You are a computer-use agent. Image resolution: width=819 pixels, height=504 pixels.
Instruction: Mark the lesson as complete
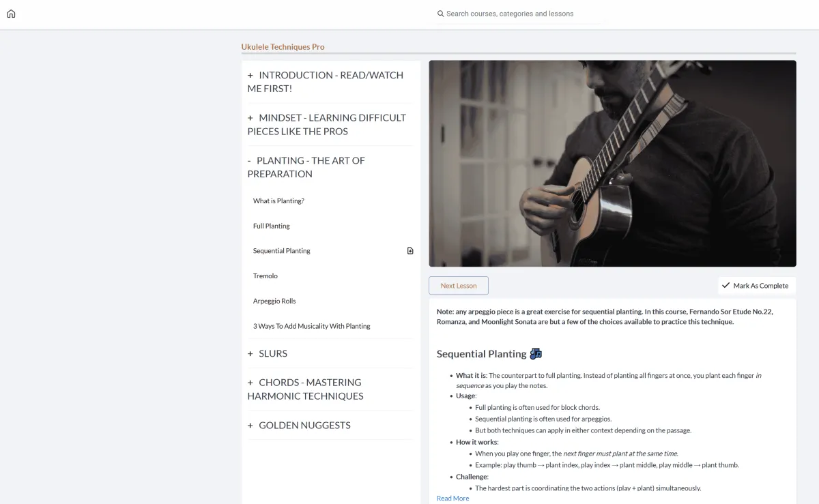click(x=757, y=286)
